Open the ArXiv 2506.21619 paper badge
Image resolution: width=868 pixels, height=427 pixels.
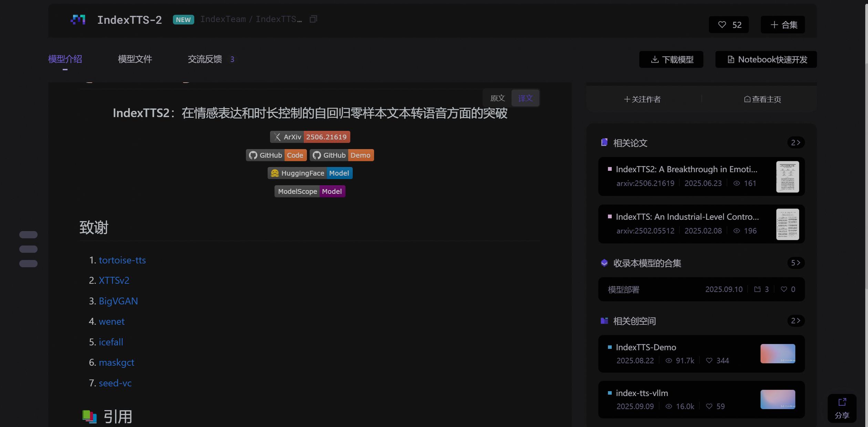(310, 137)
